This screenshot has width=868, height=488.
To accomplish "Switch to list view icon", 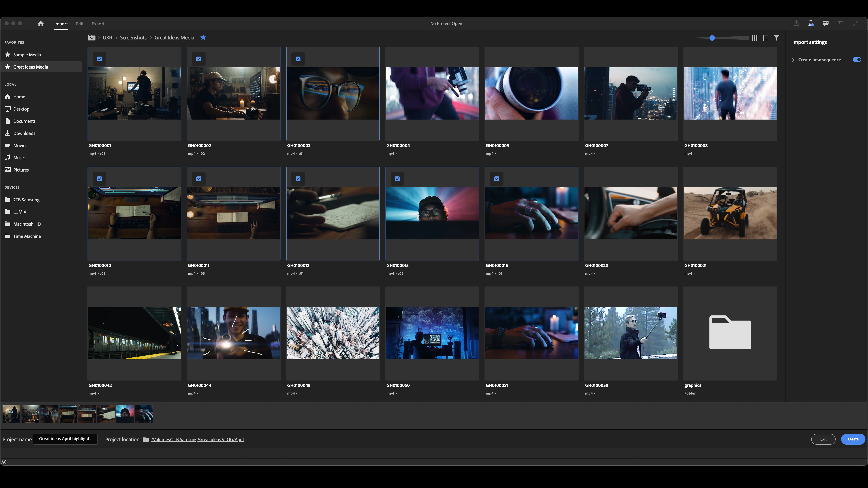I will tap(765, 38).
